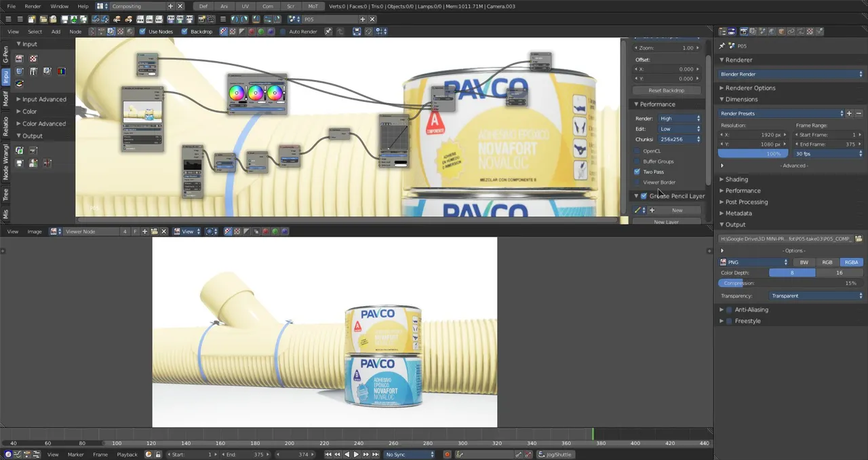Open the node editor Node menu
868x460 pixels.
75,31
